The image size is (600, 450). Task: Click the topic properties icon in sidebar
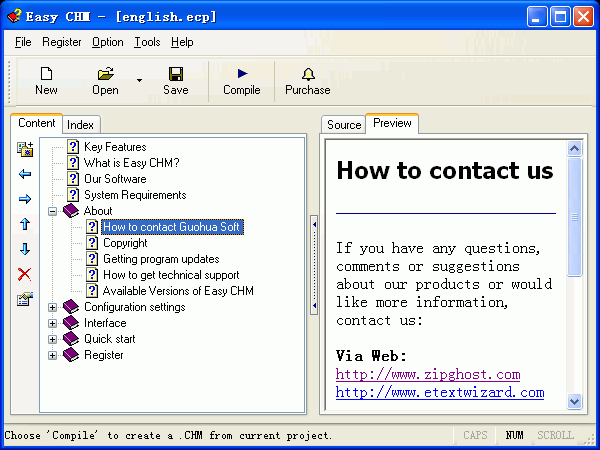pyautogui.click(x=25, y=299)
